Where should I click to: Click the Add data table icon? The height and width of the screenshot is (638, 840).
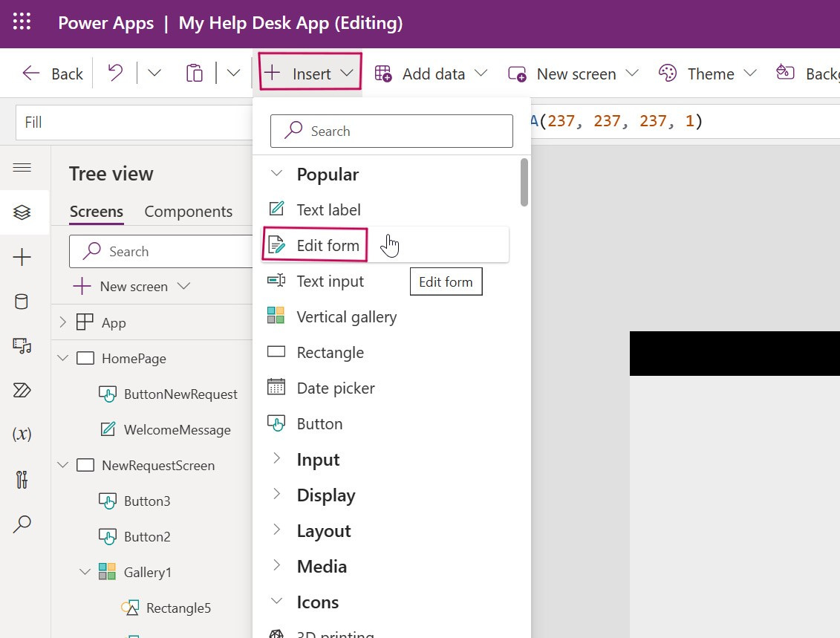[383, 74]
